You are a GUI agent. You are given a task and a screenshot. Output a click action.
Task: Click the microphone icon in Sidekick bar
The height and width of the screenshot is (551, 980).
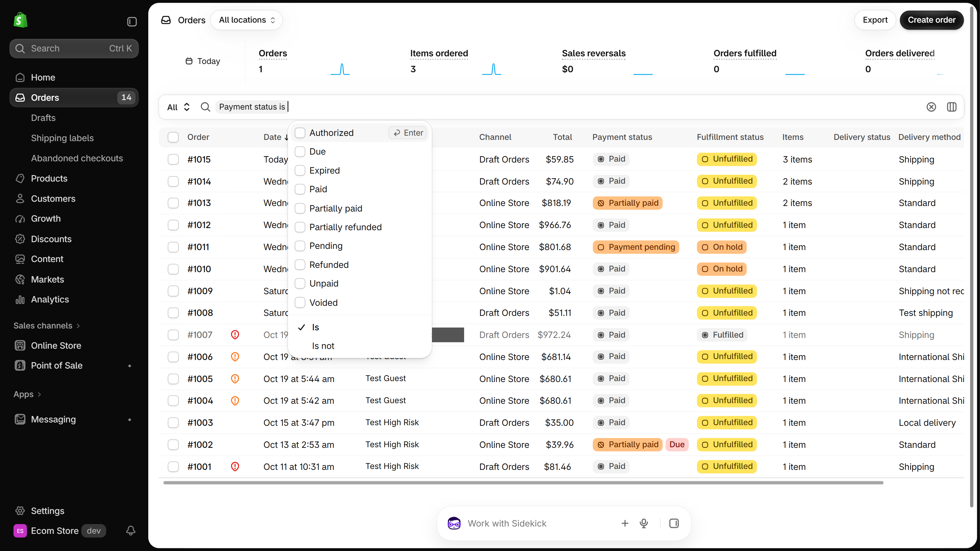(x=644, y=523)
